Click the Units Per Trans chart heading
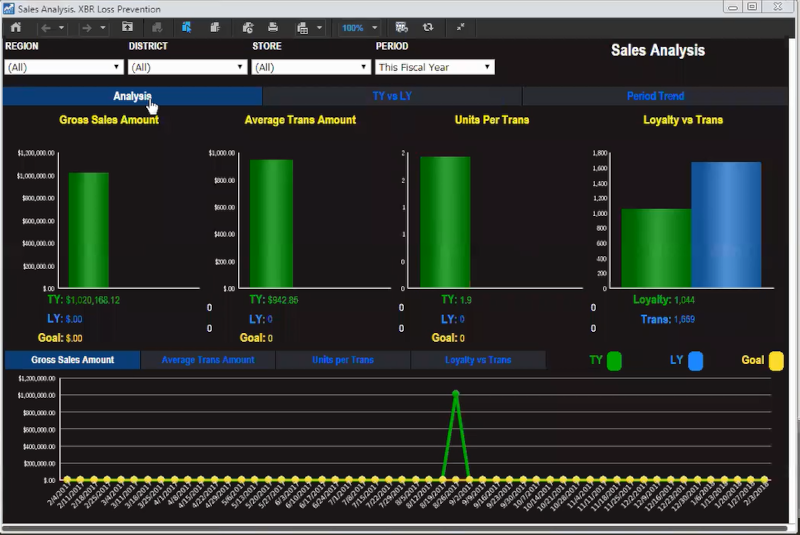The width and height of the screenshot is (800, 535). (x=492, y=120)
